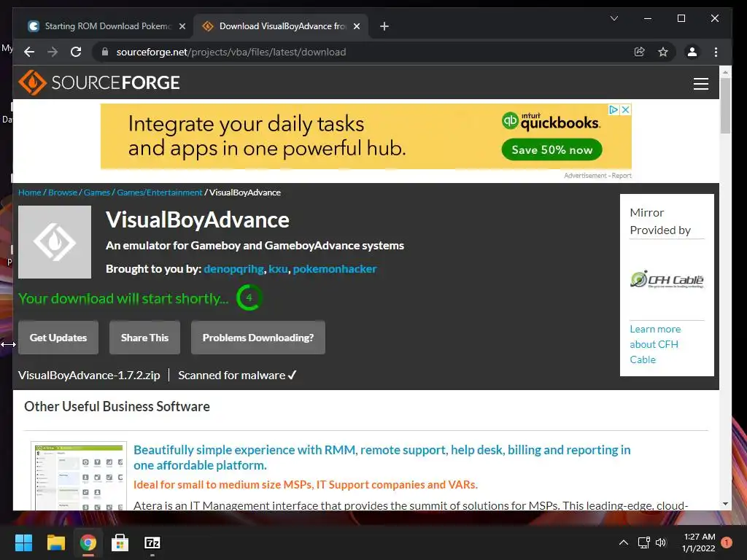This screenshot has height=560, width=747.
Task: Open the Games breadcrumb link
Action: pyautogui.click(x=97, y=192)
